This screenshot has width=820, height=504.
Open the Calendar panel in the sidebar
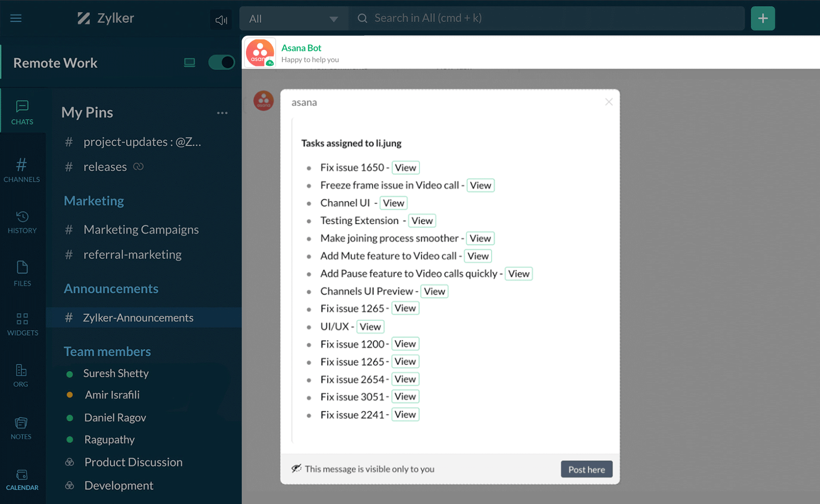22,477
